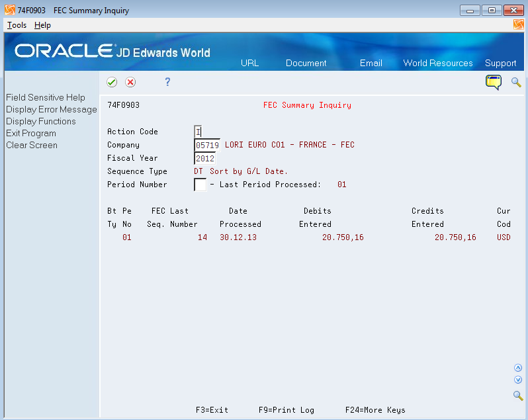
Task: Open the Tools menu
Action: point(17,25)
